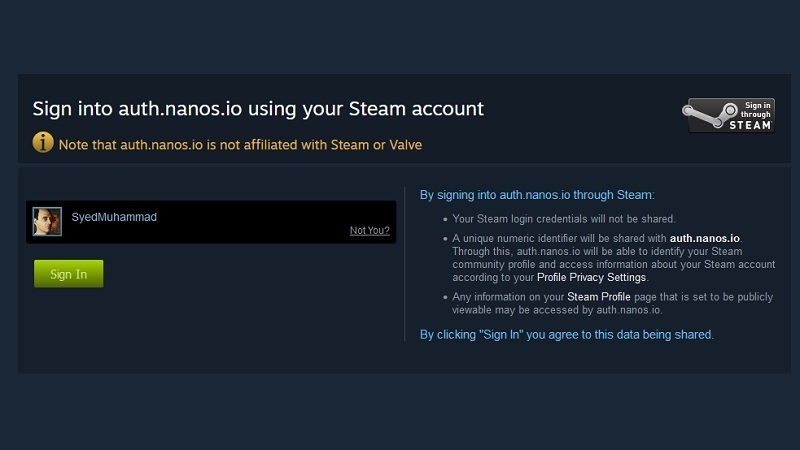Open the Profile Privacy Settings link
The width and height of the screenshot is (800, 450).
[591, 277]
